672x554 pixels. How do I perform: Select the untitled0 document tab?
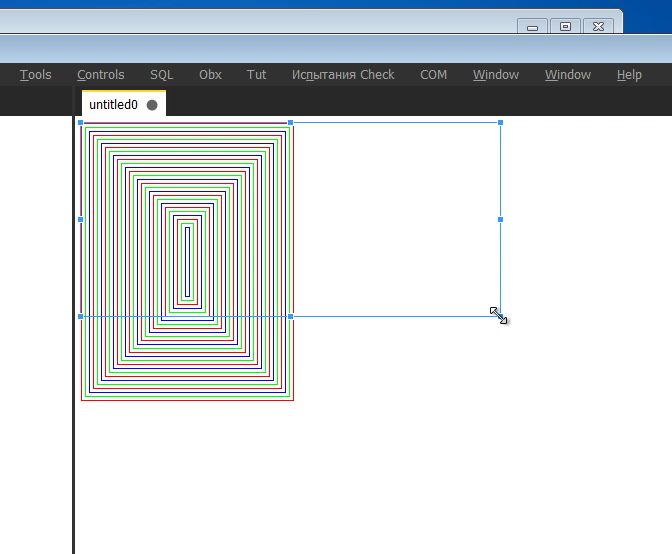[x=113, y=105]
